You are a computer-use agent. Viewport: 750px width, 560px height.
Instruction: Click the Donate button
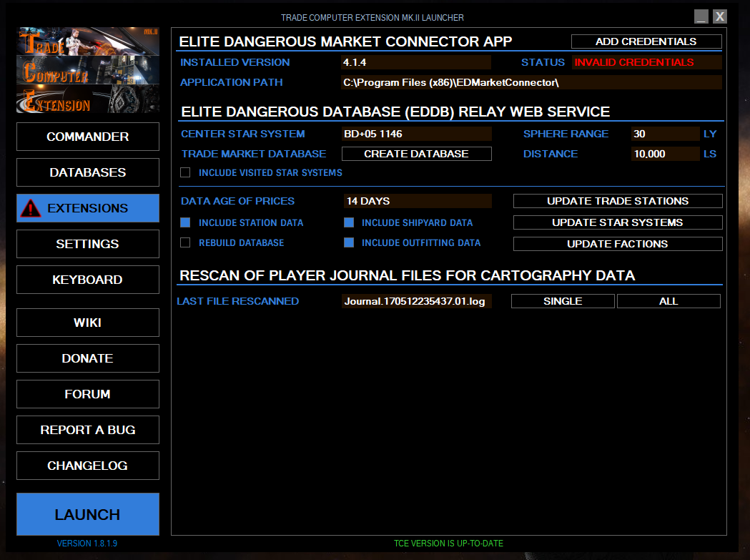click(88, 358)
